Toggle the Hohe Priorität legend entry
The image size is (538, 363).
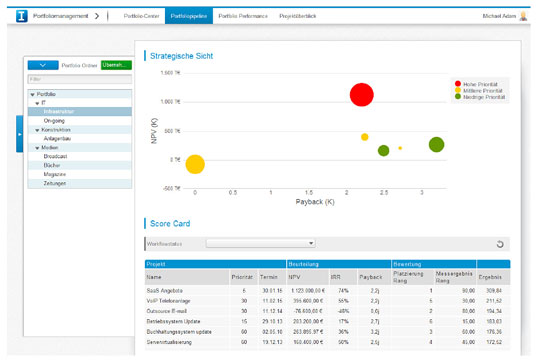(x=476, y=84)
